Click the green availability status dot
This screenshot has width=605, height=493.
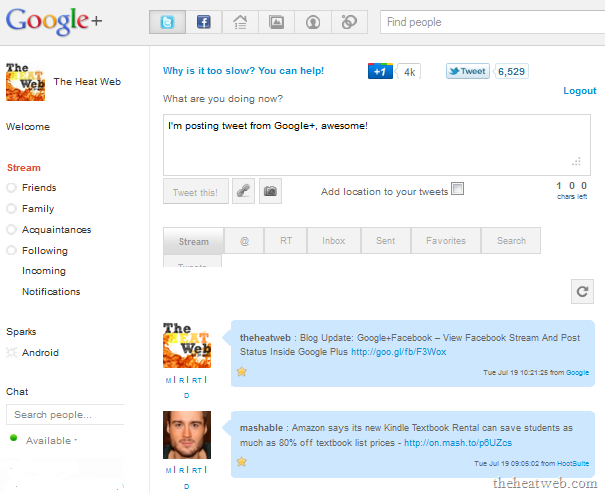[x=14, y=437]
